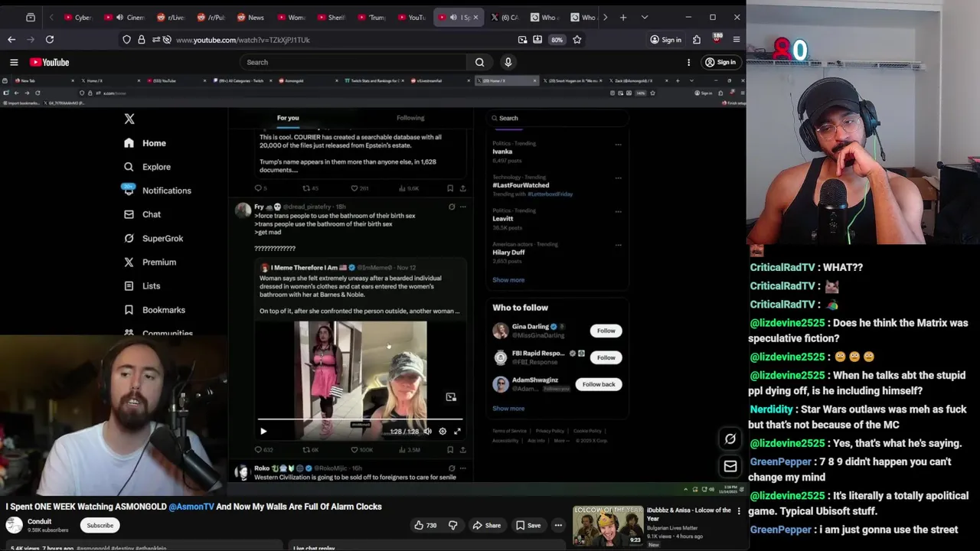Select the Following tab on X
Image resolution: width=980 pixels, height=551 pixels.
click(410, 118)
